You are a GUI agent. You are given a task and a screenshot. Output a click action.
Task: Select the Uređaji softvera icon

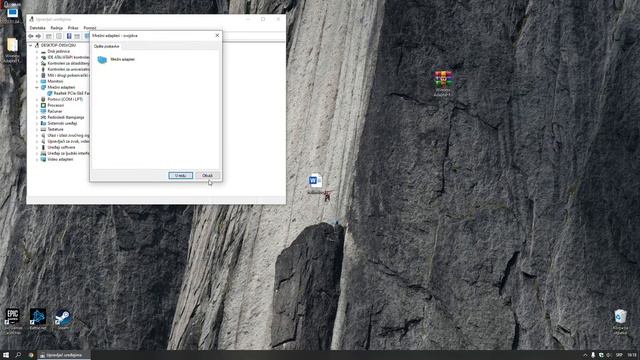tap(43, 147)
